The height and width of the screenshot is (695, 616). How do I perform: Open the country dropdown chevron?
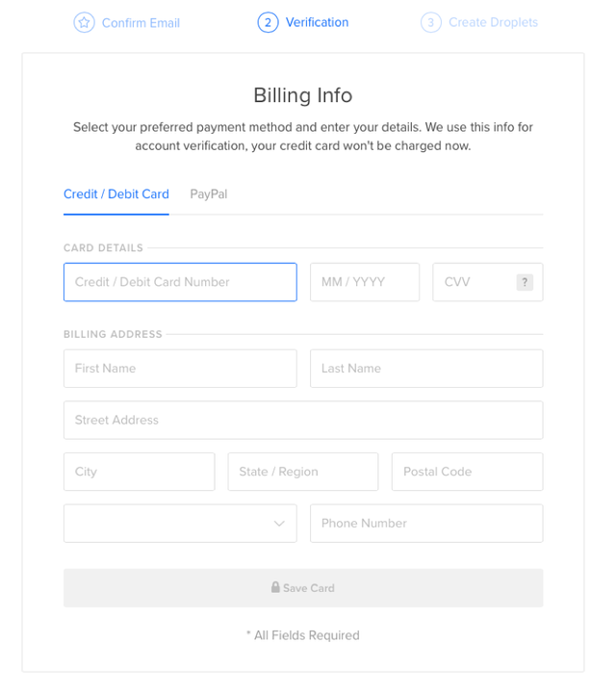[279, 524]
